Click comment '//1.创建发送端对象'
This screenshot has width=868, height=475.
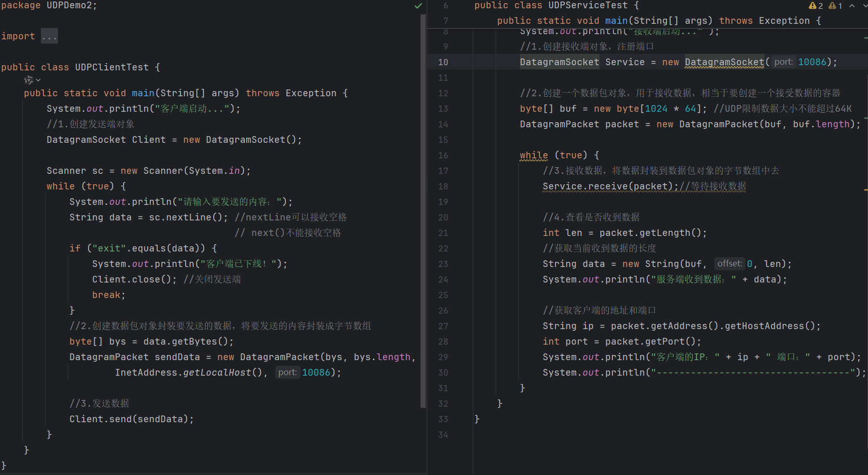tap(91, 124)
